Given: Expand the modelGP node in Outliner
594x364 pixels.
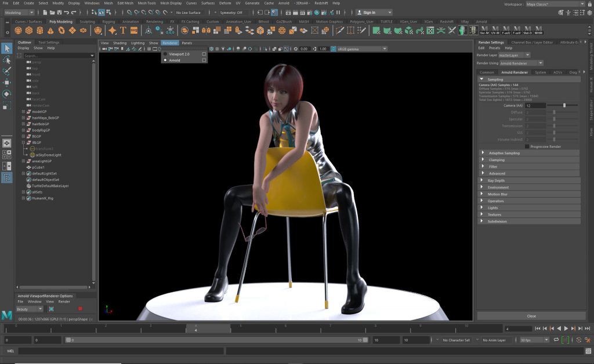Looking at the screenshot, I should tap(23, 111).
